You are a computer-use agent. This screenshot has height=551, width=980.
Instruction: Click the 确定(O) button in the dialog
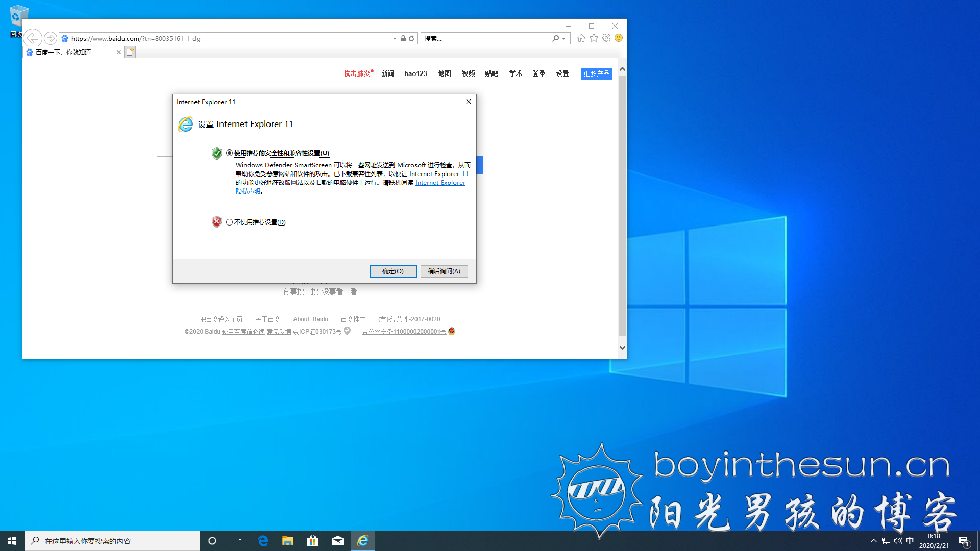393,271
